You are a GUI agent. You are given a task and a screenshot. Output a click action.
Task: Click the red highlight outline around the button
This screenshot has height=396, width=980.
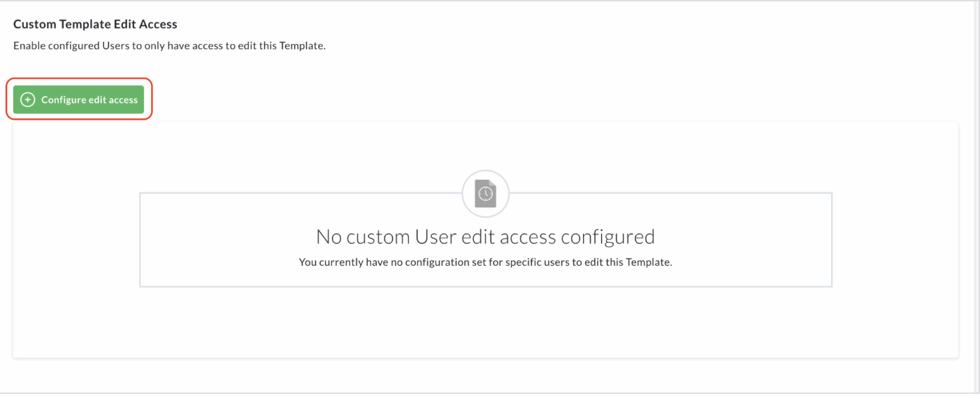pyautogui.click(x=80, y=79)
